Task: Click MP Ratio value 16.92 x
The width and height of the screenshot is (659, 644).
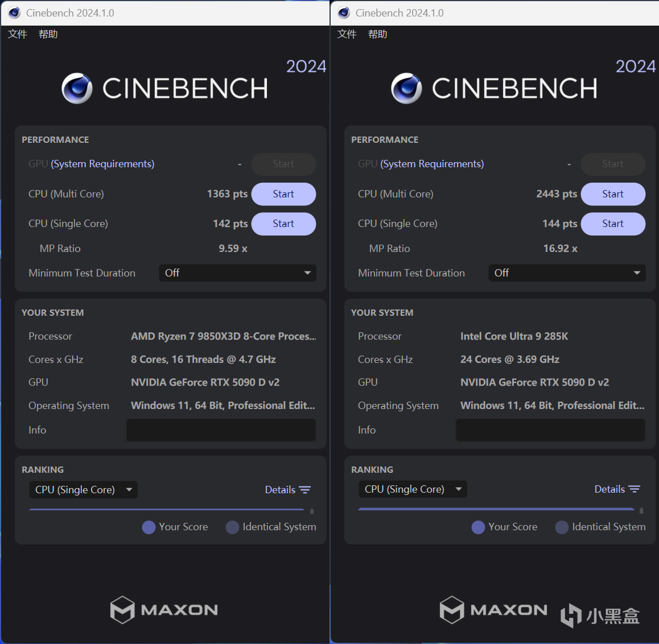Action: coord(560,249)
